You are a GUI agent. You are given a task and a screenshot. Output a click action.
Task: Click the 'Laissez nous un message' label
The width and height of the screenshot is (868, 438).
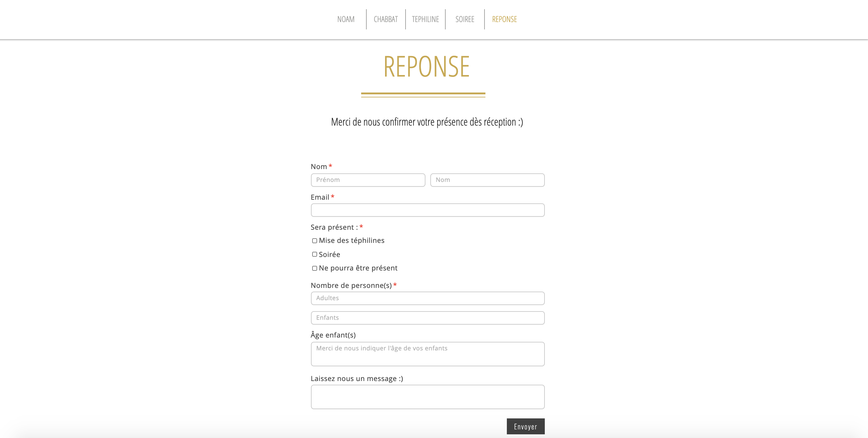357,379
